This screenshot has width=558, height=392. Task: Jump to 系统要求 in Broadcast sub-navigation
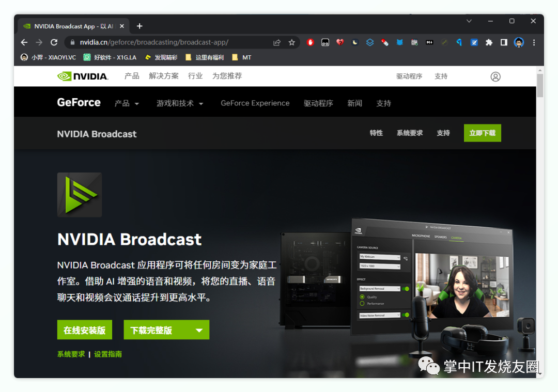pos(410,133)
